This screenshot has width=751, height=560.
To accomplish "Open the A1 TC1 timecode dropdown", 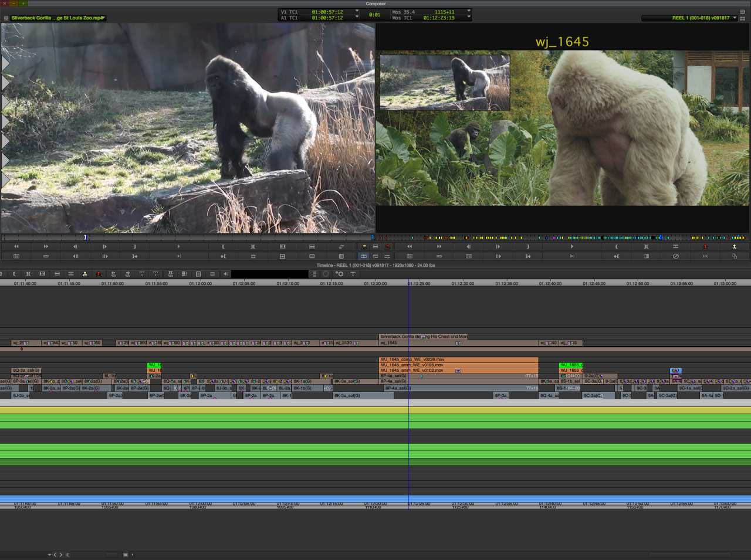I will tap(357, 18).
